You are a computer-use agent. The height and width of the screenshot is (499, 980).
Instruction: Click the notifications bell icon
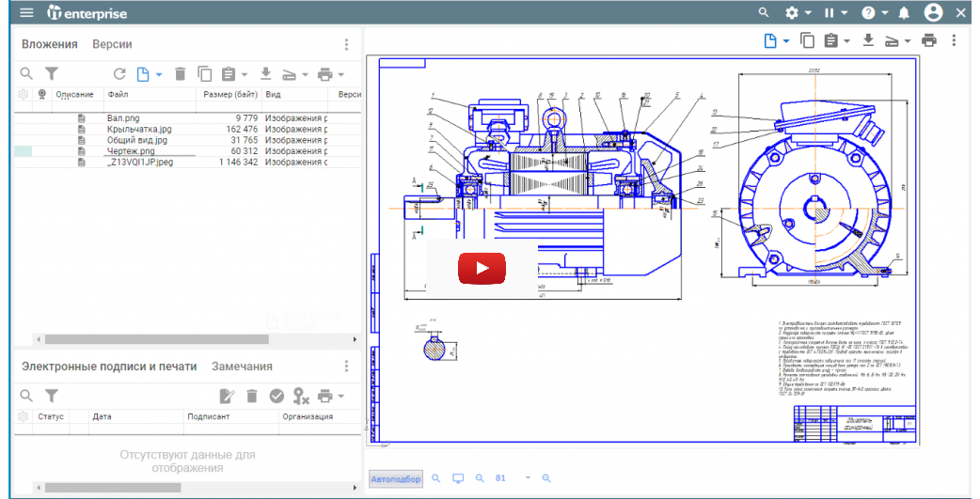coord(904,13)
